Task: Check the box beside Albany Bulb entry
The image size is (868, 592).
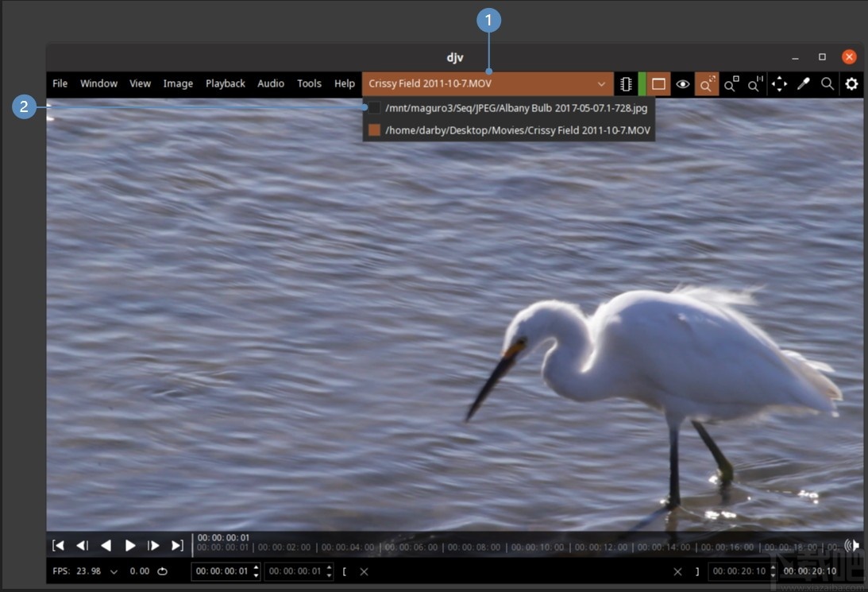Action: (x=374, y=108)
